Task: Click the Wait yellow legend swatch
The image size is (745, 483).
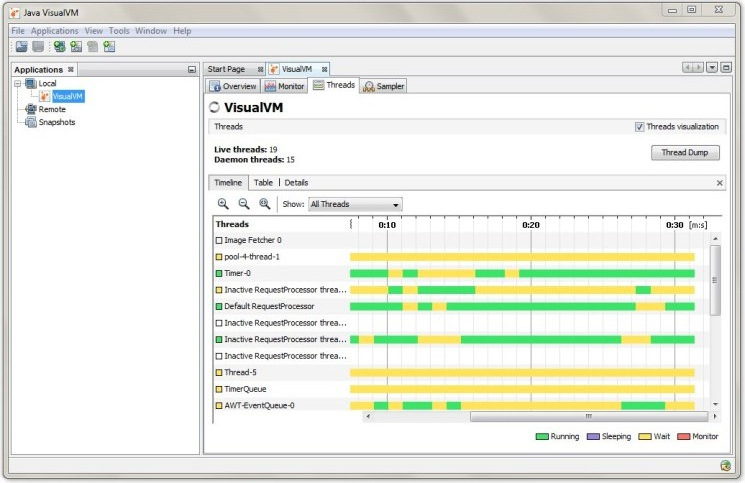Action: pos(645,436)
